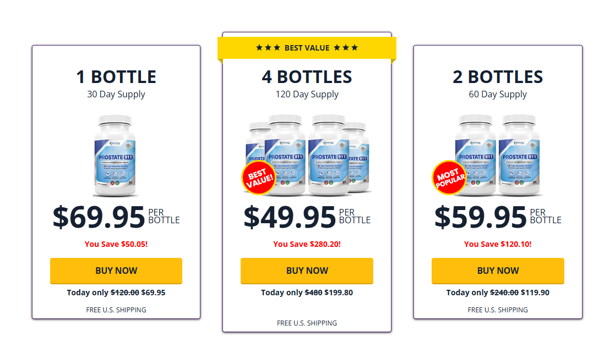Click the 120 Day Supply label
Screen dimensions: 615x364
tap(307, 95)
